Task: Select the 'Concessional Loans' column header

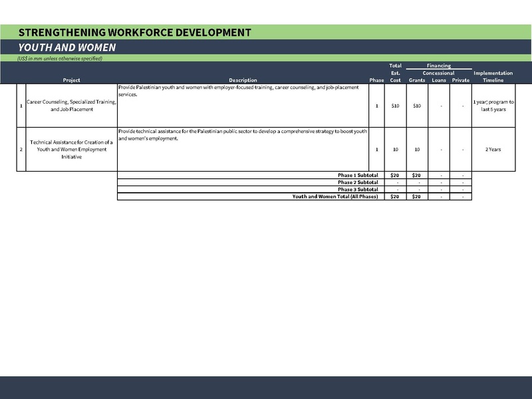Action: [x=439, y=76]
